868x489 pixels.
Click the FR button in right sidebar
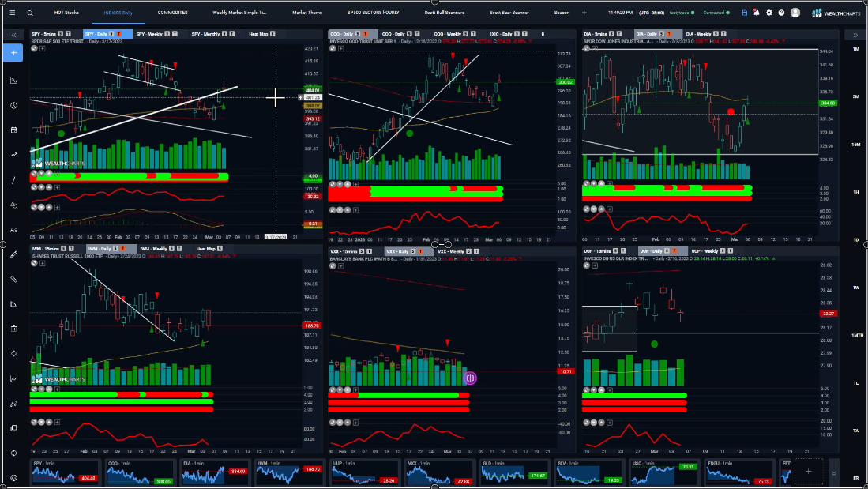coord(856,478)
